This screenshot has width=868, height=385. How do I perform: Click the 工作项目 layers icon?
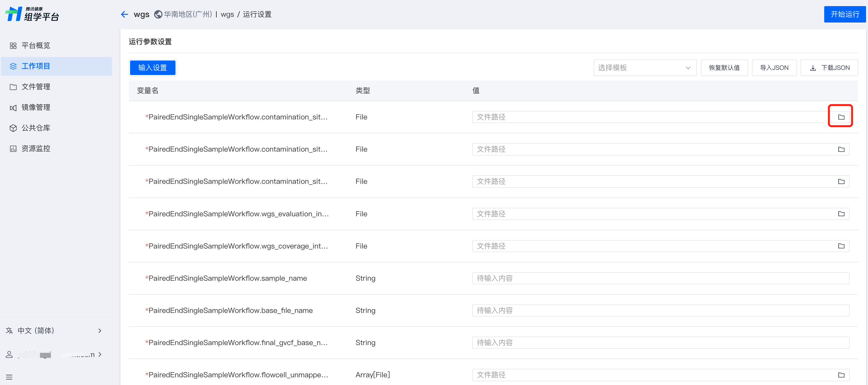click(x=13, y=66)
